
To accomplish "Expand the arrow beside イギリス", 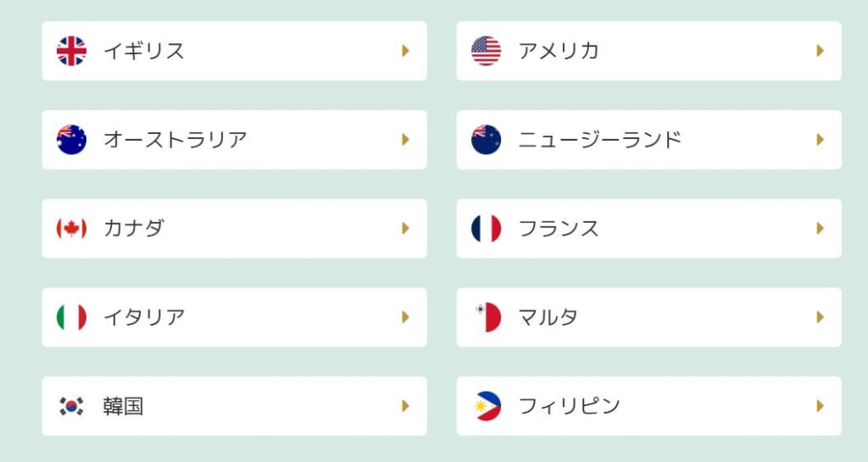I will tap(405, 51).
